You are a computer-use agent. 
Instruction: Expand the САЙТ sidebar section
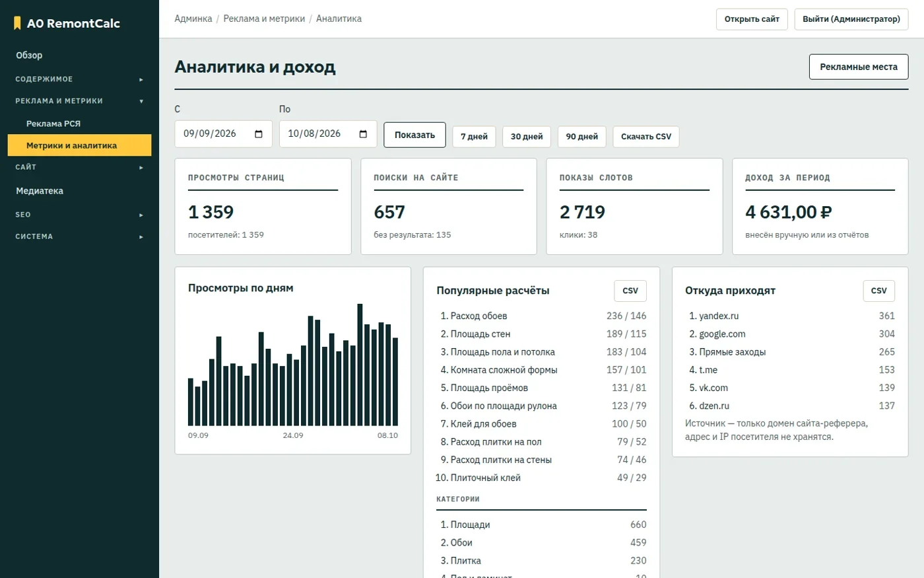coord(79,167)
